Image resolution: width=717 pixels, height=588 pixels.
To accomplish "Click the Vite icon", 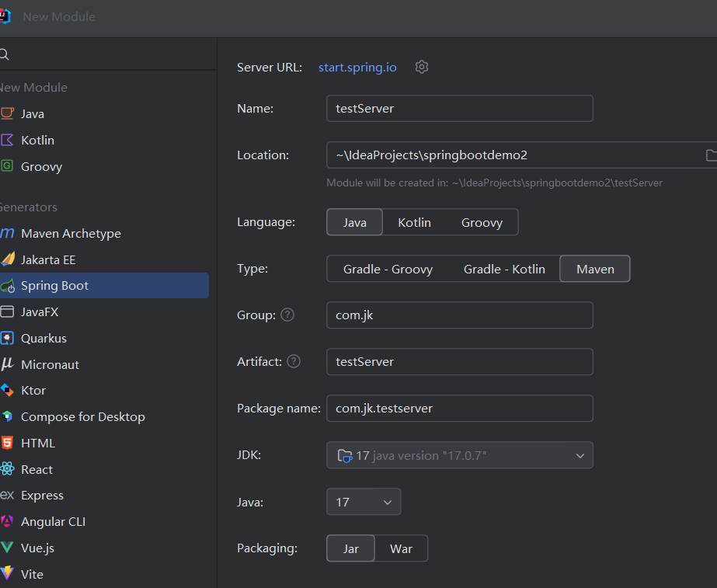I will [x=7, y=573].
